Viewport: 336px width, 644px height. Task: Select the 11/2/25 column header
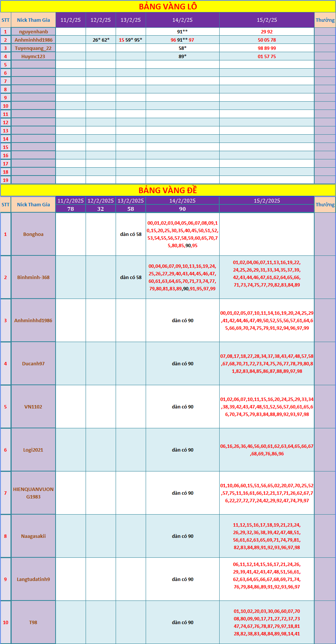(x=71, y=20)
